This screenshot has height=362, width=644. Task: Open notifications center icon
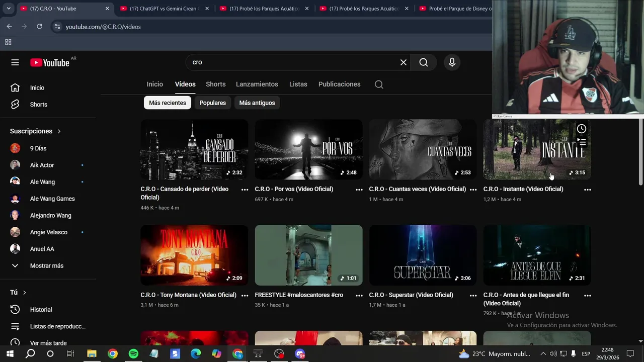630,354
